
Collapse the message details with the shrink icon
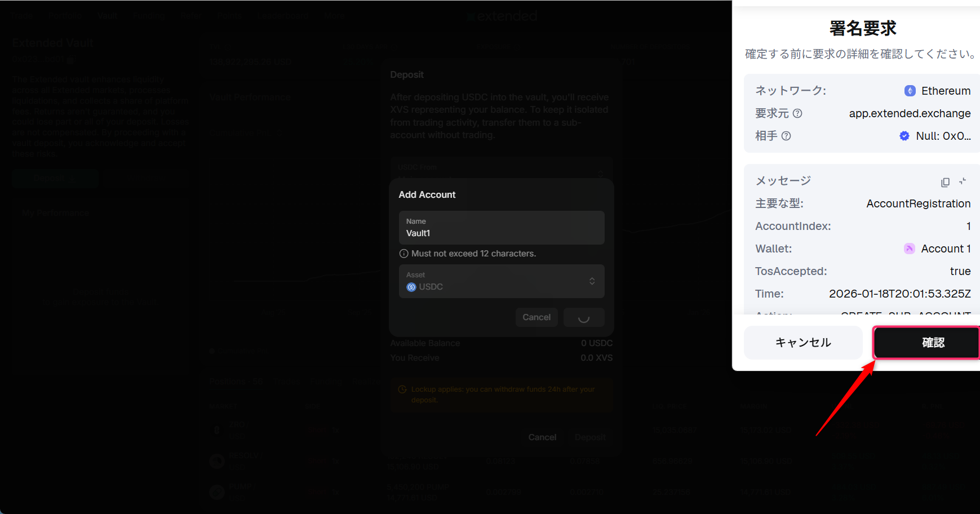click(963, 181)
